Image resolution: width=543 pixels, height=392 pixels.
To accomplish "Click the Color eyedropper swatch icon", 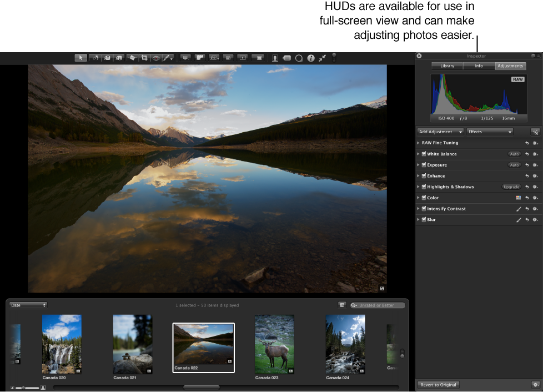I will pyautogui.click(x=518, y=198).
